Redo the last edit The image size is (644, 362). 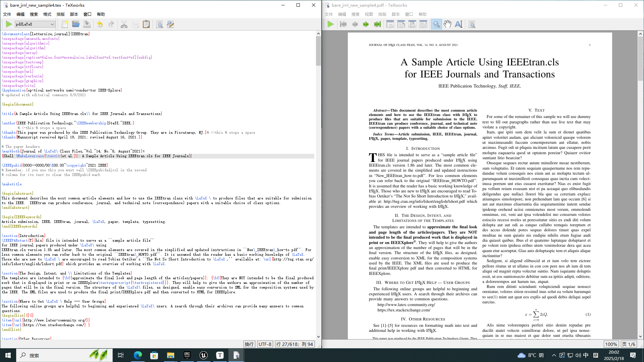pos(111,24)
